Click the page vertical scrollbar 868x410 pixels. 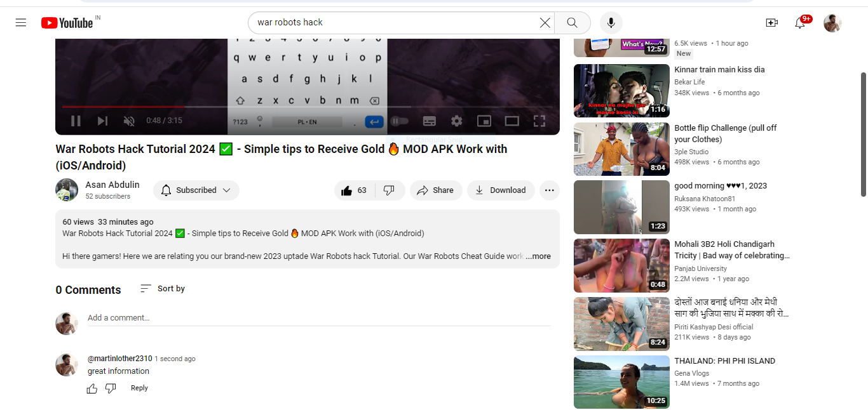(x=863, y=133)
